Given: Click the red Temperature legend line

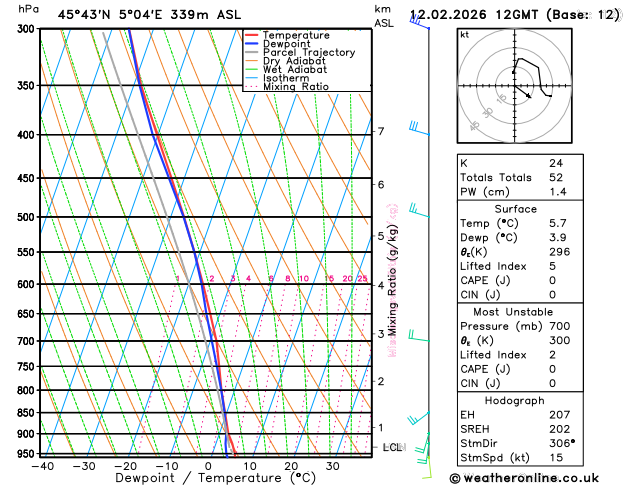Looking at the screenshot, I should click(x=252, y=35).
